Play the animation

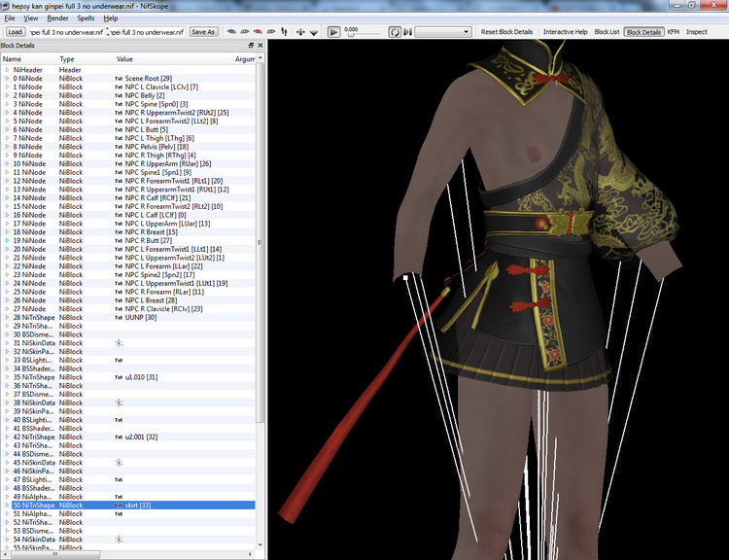(333, 32)
